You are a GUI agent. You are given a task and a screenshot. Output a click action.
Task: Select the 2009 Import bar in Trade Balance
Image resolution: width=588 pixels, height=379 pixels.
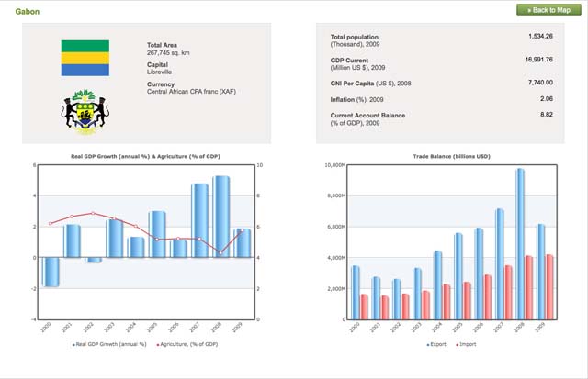550,286
